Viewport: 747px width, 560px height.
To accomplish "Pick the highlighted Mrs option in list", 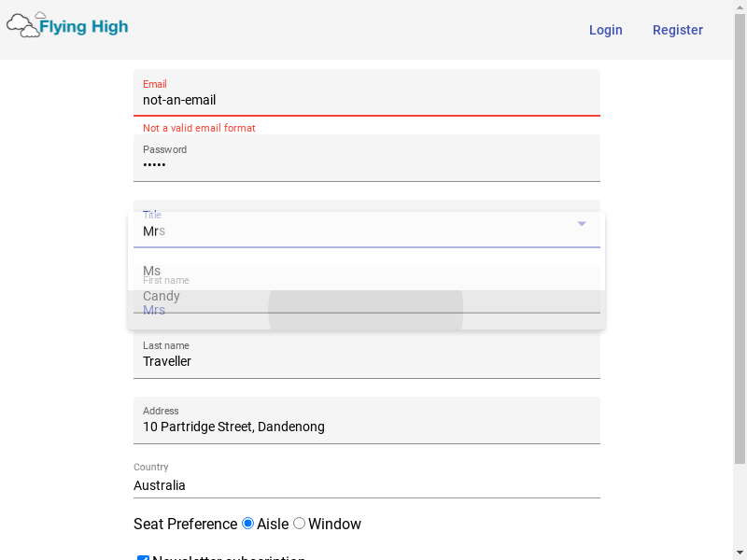I will click(x=366, y=310).
